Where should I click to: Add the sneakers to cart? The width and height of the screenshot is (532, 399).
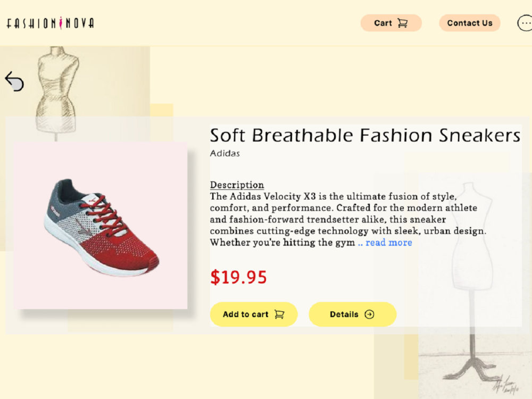[254, 314]
